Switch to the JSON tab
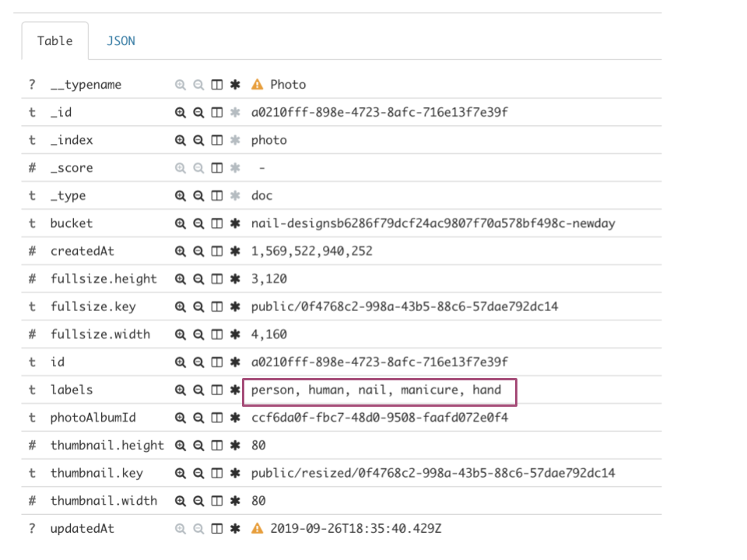 click(x=121, y=40)
